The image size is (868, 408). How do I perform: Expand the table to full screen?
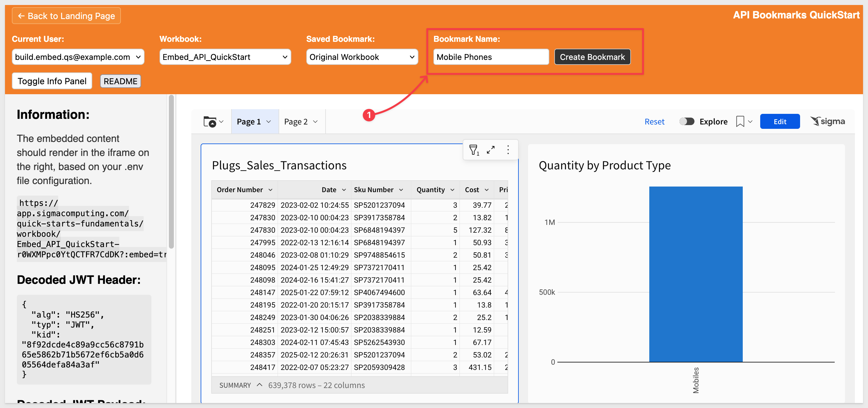[x=491, y=150]
